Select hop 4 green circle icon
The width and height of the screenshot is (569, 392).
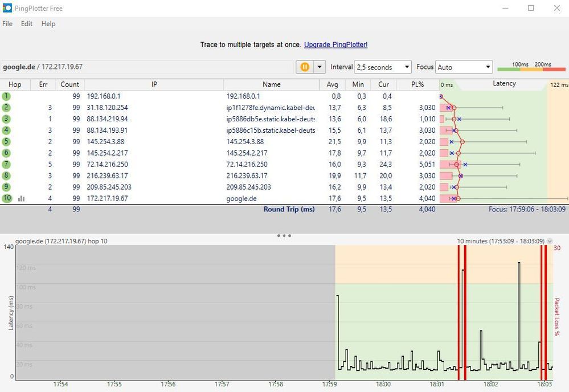point(6,130)
